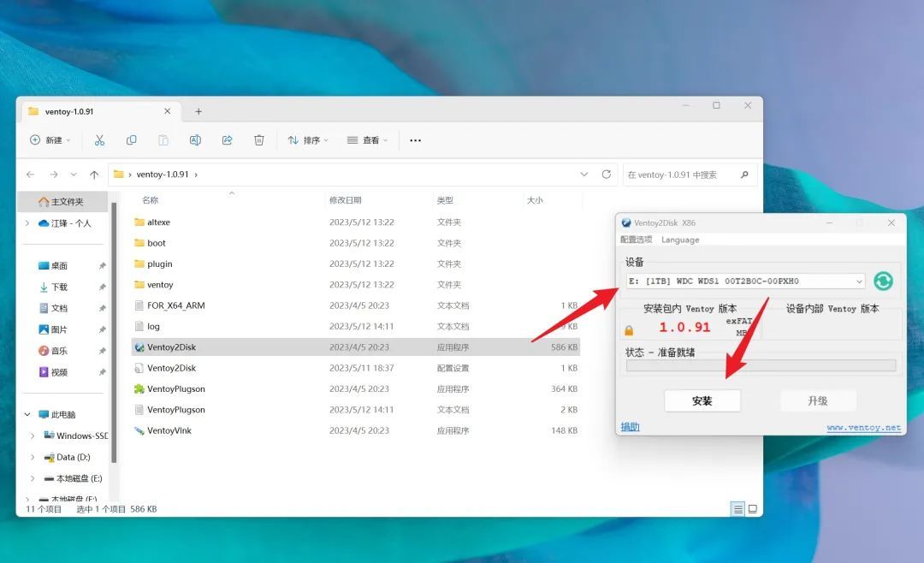Open the 捐助 donate link
924x563 pixels.
click(x=630, y=427)
